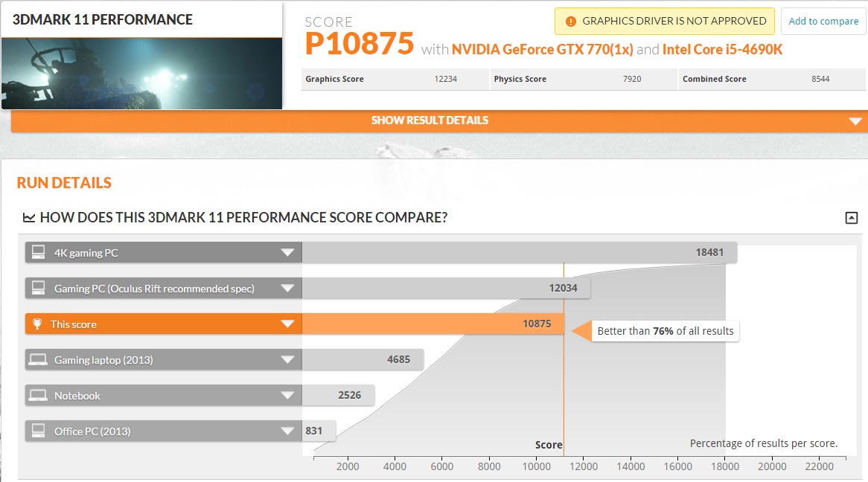Click the 4685 score value
Viewport: 868px width, 482px height.
398,360
